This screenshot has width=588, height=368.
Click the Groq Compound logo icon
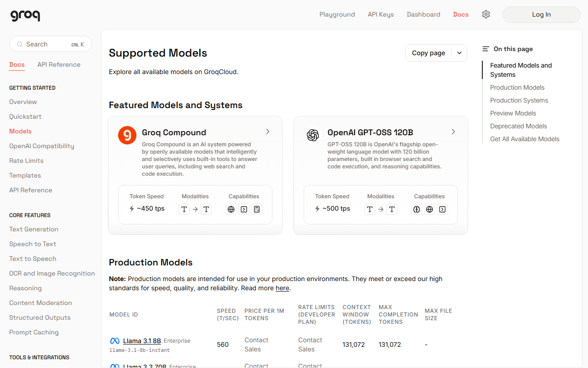point(127,135)
